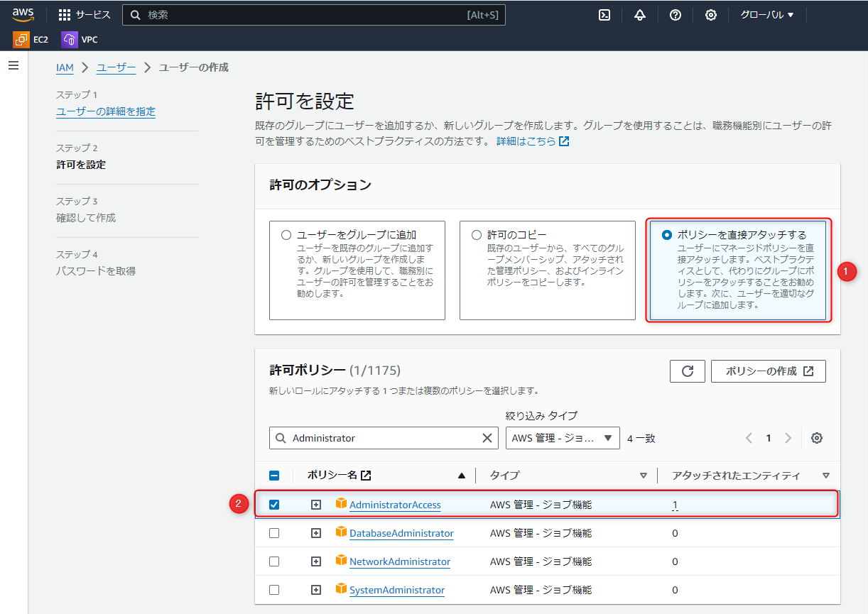Viewport: 868px width, 614px height.
Task: Click the DatabaseAdministrator policy cube icon
Action: click(342, 532)
